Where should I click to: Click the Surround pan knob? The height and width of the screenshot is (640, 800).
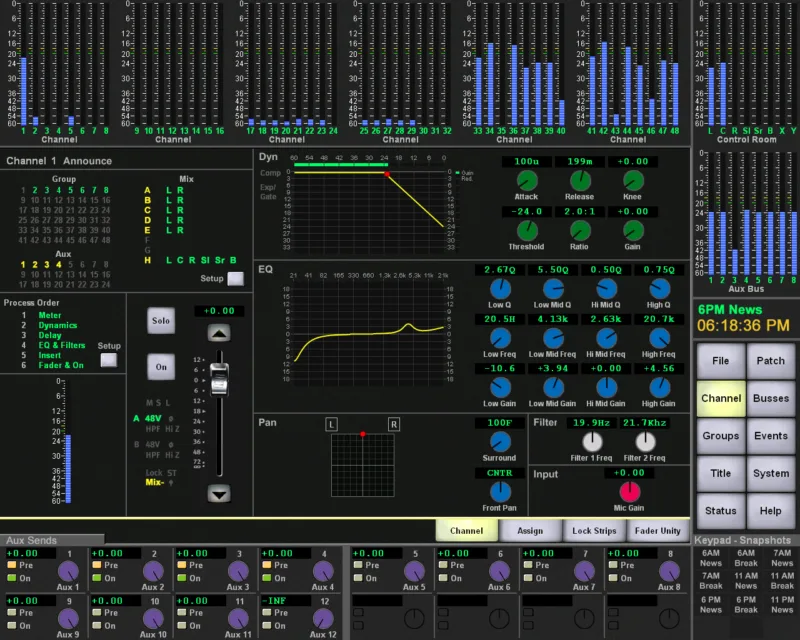coord(500,442)
